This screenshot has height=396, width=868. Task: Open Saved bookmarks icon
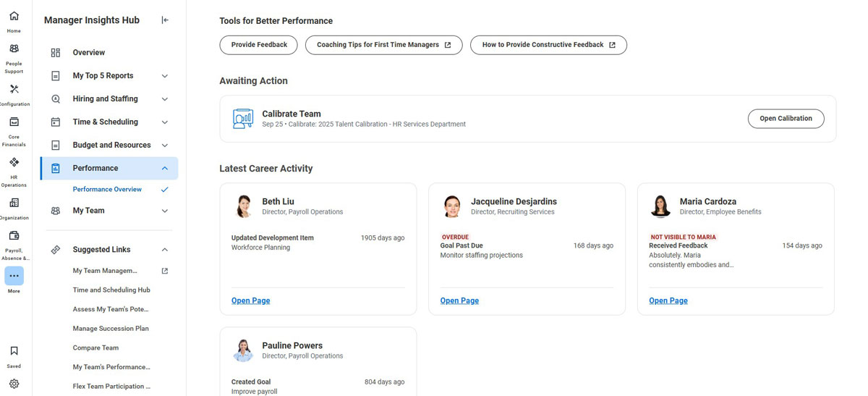[14, 351]
